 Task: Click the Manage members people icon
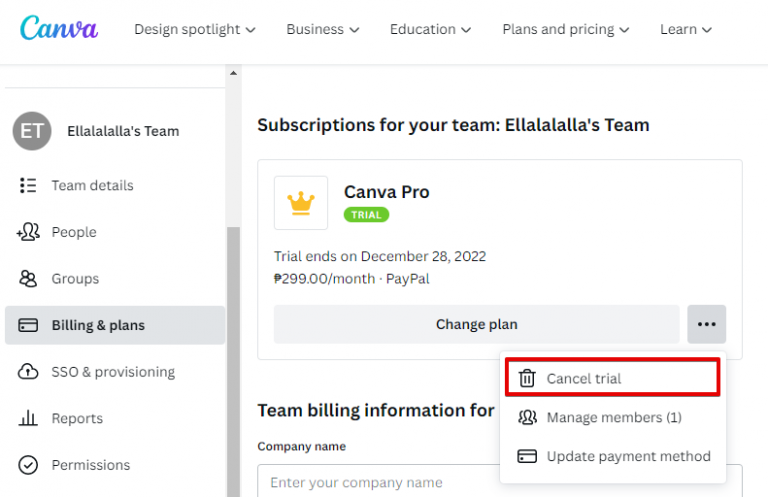(527, 417)
